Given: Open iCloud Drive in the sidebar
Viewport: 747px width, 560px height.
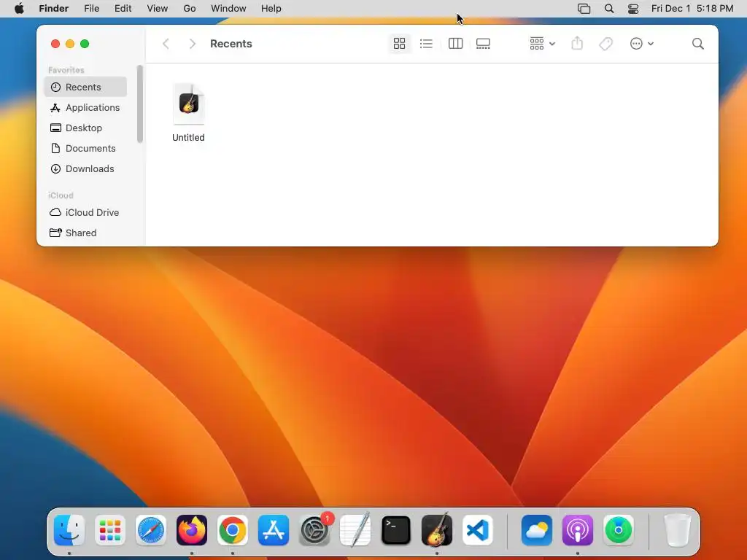Looking at the screenshot, I should [86, 212].
